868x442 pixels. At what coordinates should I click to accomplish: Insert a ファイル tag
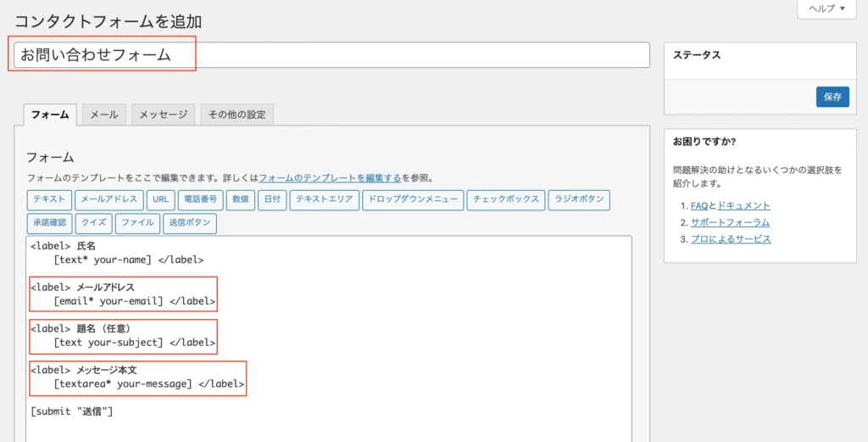(x=138, y=223)
